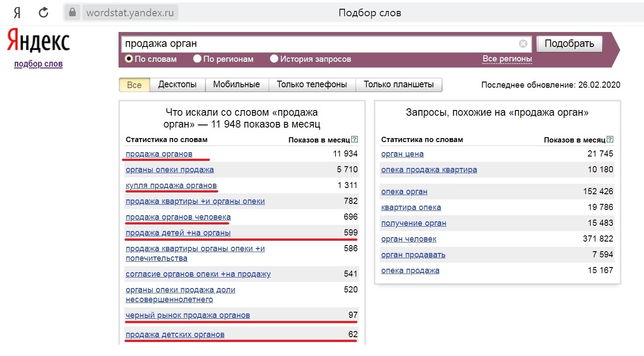This screenshot has height=356, width=644.
Task: Click the 'Подбор слов' page title
Action: [370, 13]
